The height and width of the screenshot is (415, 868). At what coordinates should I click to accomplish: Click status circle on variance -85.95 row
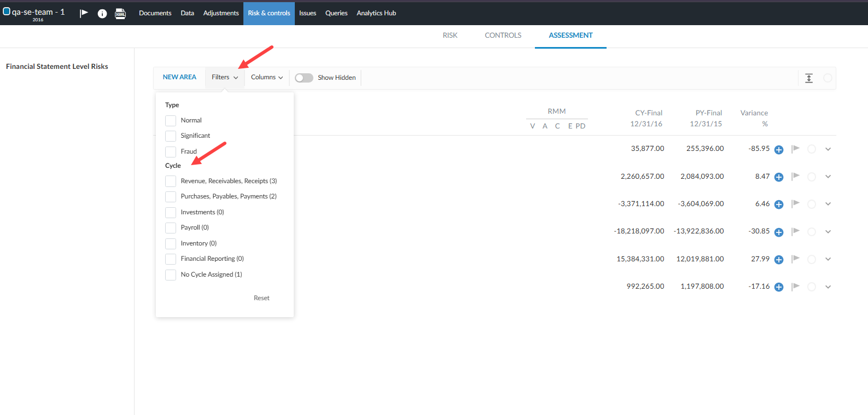tap(812, 149)
